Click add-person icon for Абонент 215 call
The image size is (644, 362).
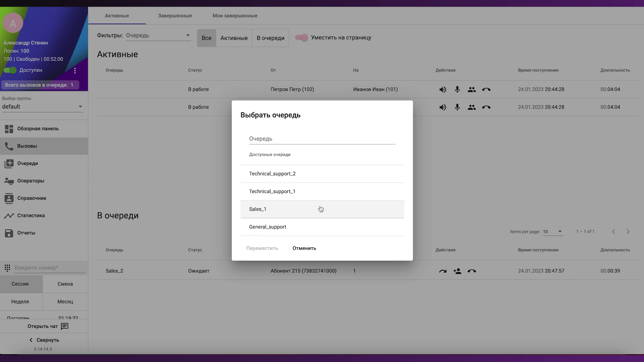(x=457, y=271)
